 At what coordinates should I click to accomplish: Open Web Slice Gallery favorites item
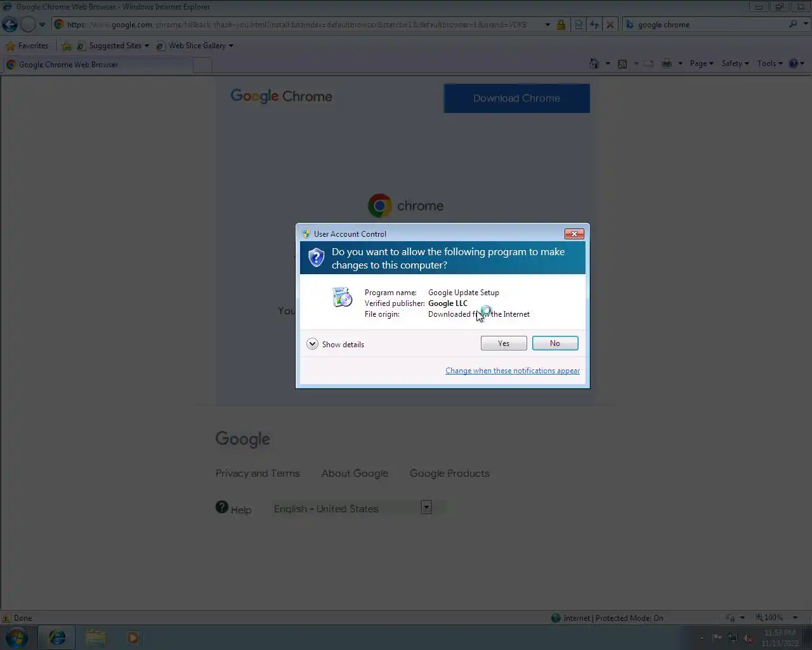(195, 46)
